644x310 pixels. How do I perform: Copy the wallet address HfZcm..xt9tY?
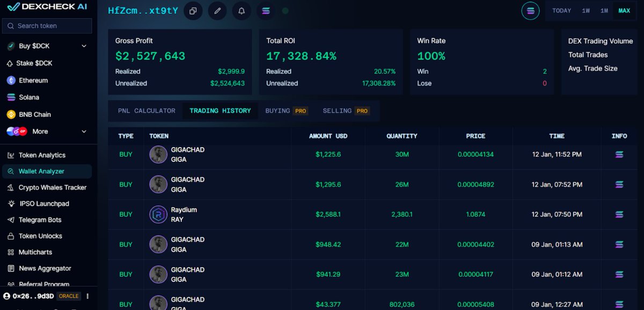(193, 11)
